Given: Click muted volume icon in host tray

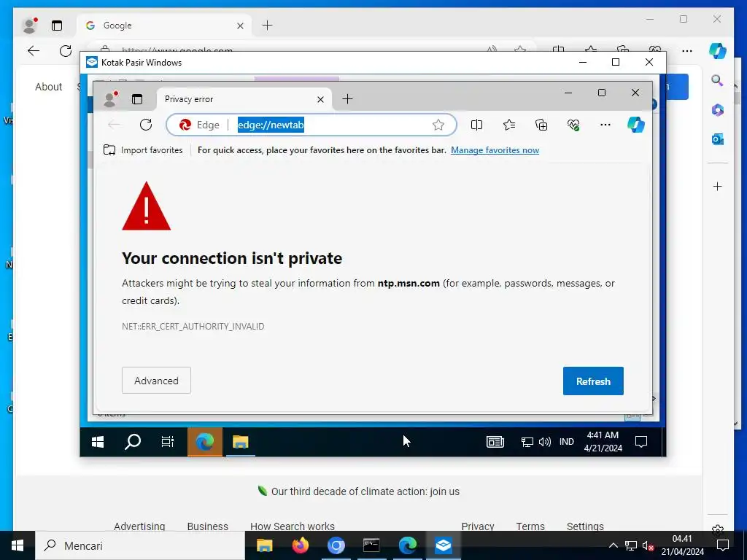Looking at the screenshot, I should [x=648, y=545].
